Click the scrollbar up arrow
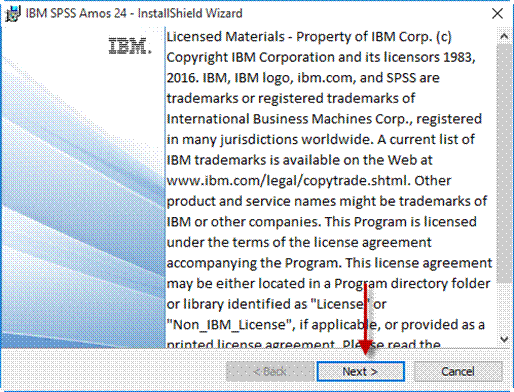The image size is (514, 392). point(504,36)
